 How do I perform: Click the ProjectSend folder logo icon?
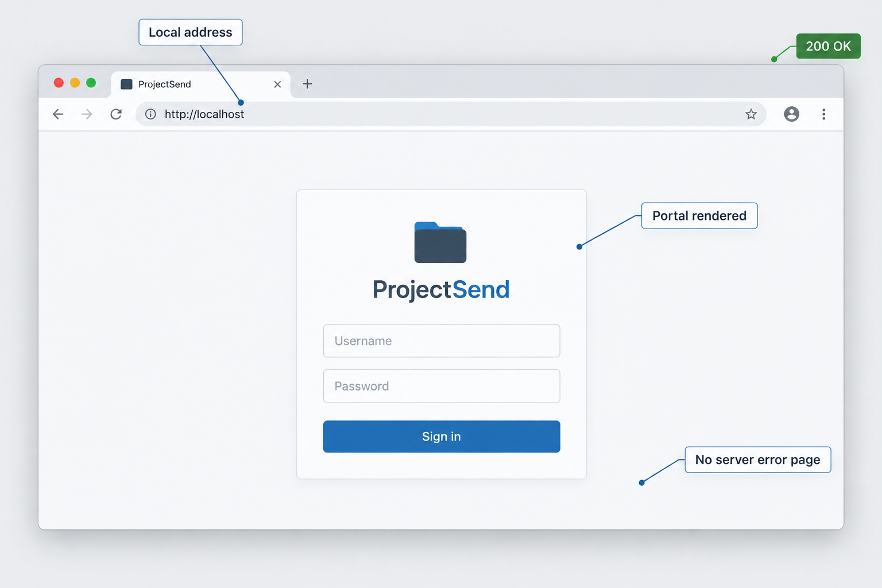(x=440, y=242)
